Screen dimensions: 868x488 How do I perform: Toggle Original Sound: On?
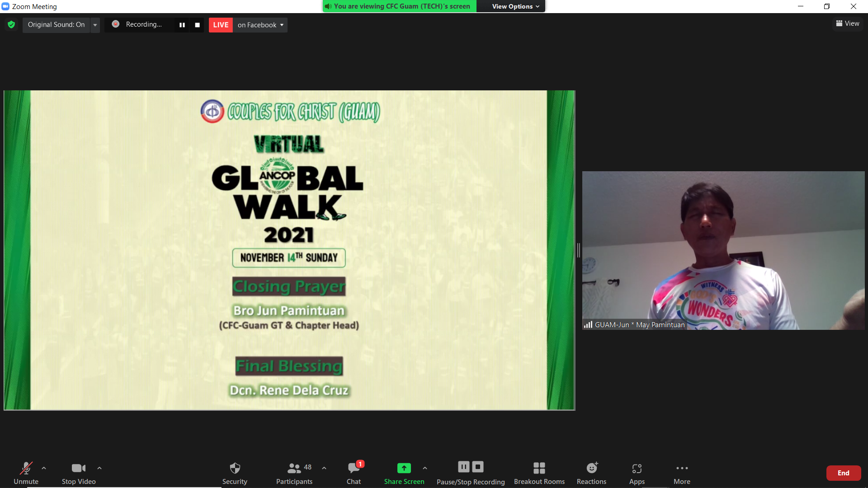pyautogui.click(x=56, y=25)
